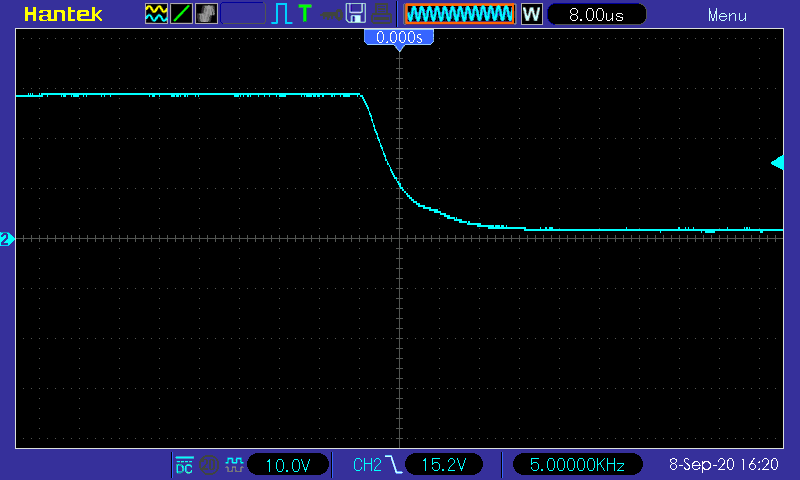Viewport: 800px width, 480px height.
Task: Click the channel 2 ground level marker
Action: pos(7,239)
